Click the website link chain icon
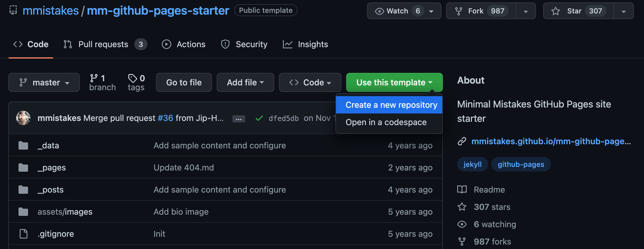 [462, 141]
